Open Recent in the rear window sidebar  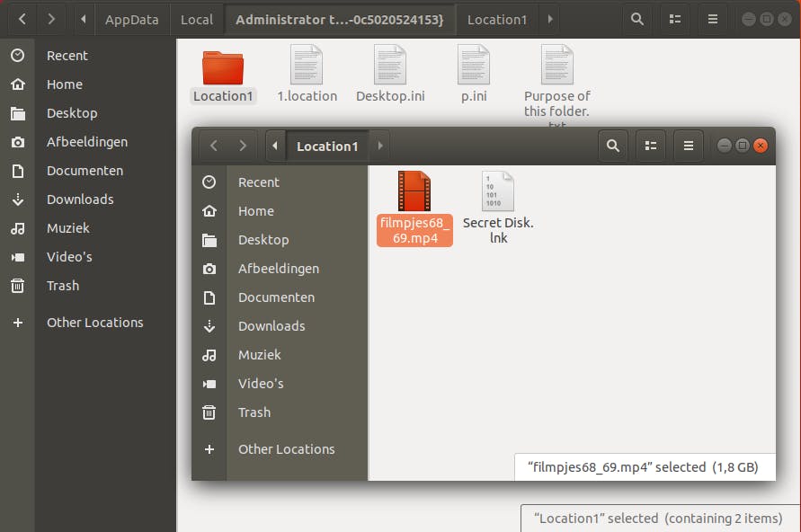tap(87, 56)
